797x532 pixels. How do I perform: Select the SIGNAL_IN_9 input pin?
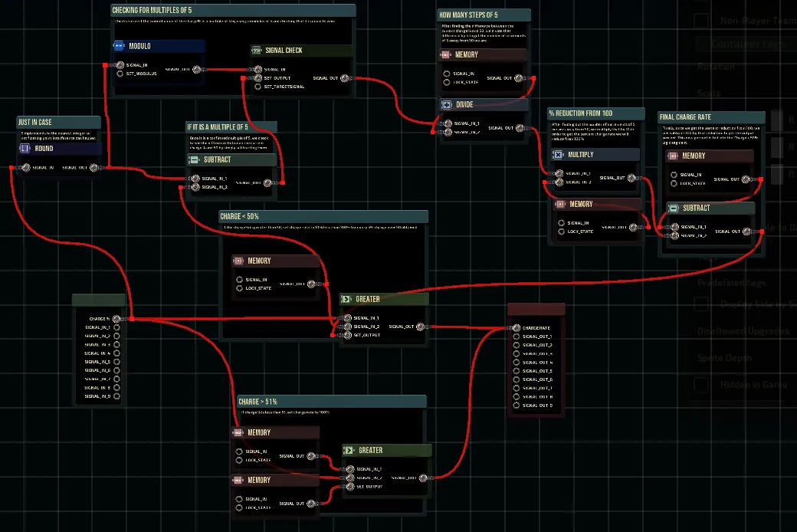tap(116, 396)
